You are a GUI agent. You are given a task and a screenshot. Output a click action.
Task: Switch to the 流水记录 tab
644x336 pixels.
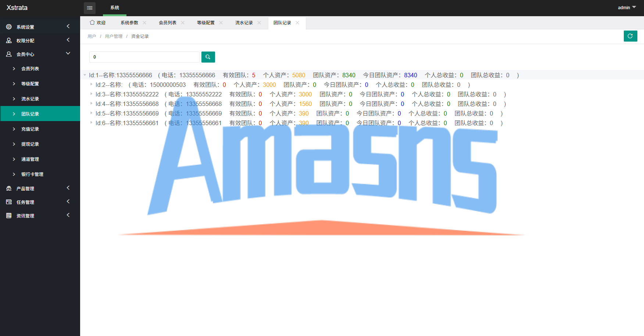pos(244,23)
